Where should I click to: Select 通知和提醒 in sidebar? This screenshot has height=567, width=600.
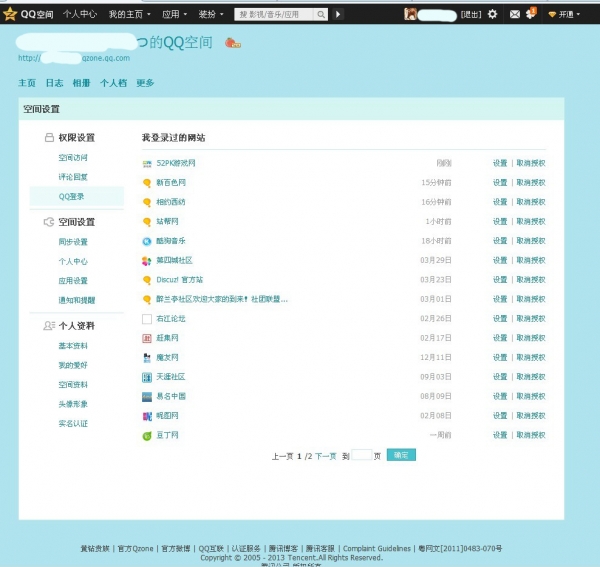point(77,300)
